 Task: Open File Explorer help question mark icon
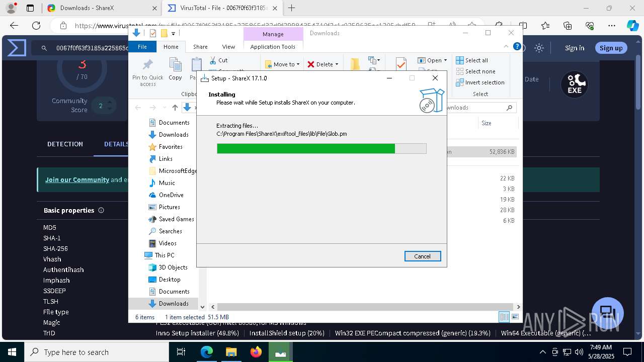517,46
